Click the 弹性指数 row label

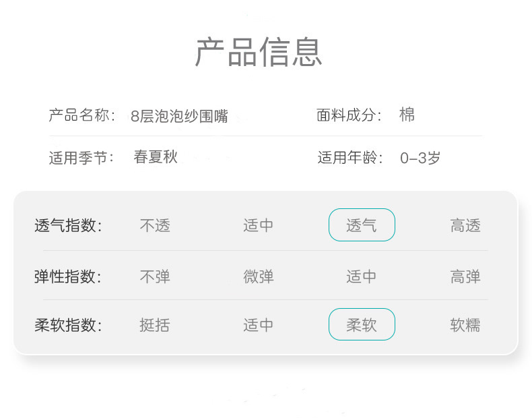[x=68, y=276]
